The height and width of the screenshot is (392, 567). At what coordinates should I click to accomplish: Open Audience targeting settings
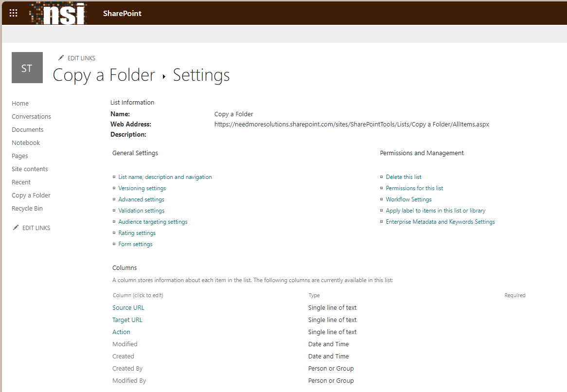point(153,222)
